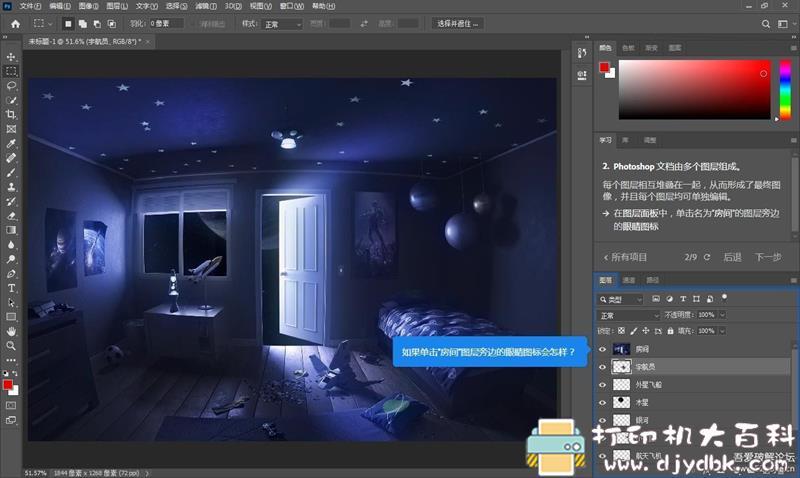Viewport: 800px width, 478px height.
Task: Select the Horizontal Type tool
Action: point(11,288)
